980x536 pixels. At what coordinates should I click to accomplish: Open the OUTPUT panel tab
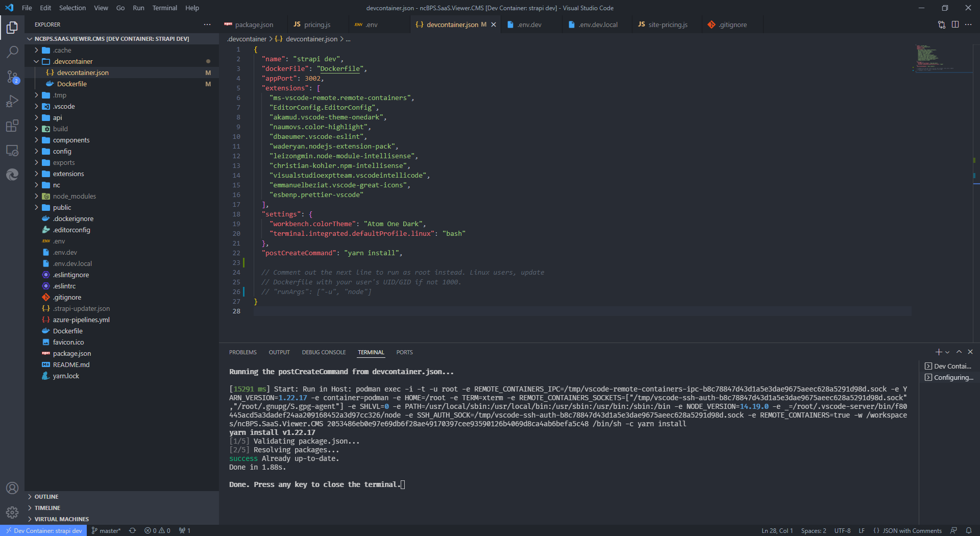coord(279,352)
